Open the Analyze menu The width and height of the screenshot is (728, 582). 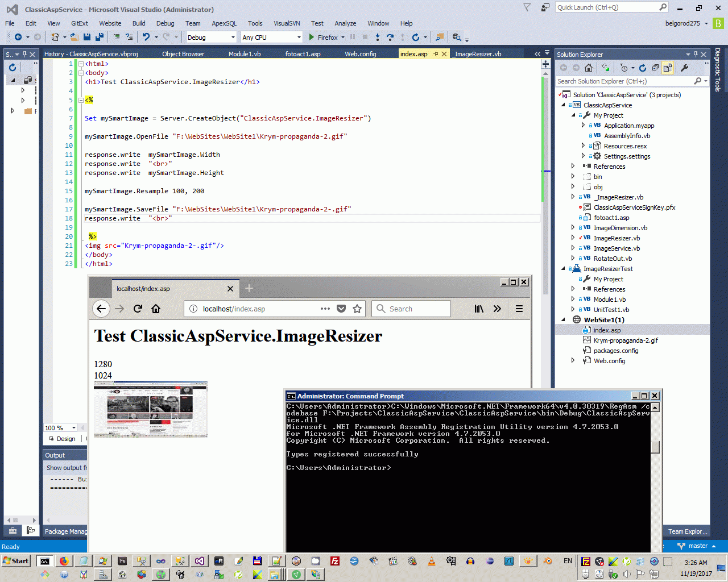coord(345,23)
